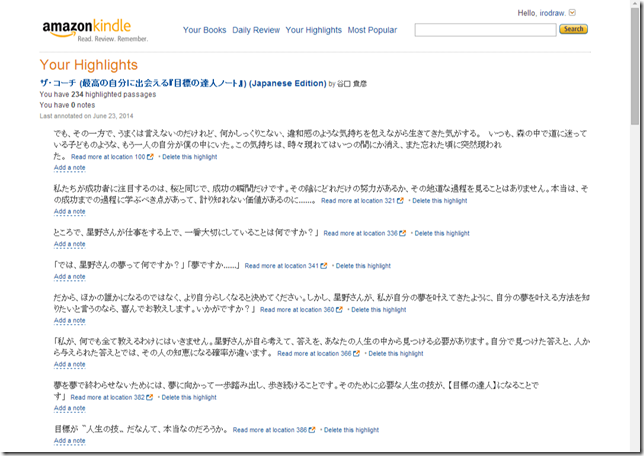The image size is (644, 456).
Task: Click external link icon at location 386
Action: click(312, 430)
